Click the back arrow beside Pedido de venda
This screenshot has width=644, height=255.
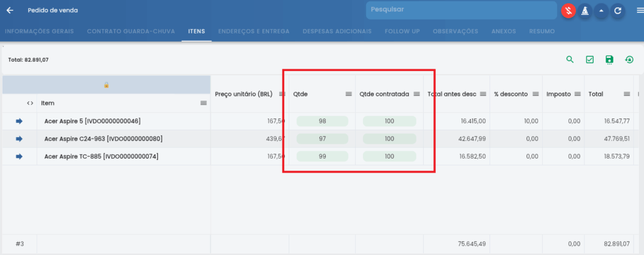pyautogui.click(x=9, y=11)
